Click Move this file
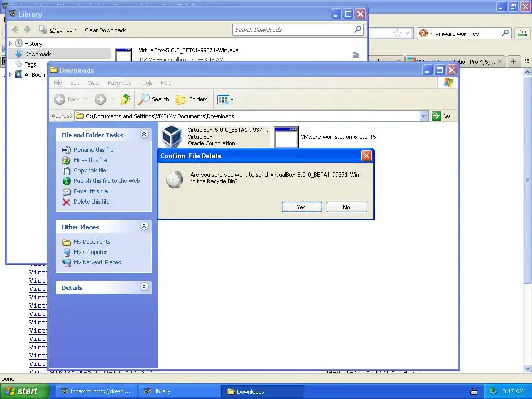Screen dimensions: 532x399 (90, 160)
